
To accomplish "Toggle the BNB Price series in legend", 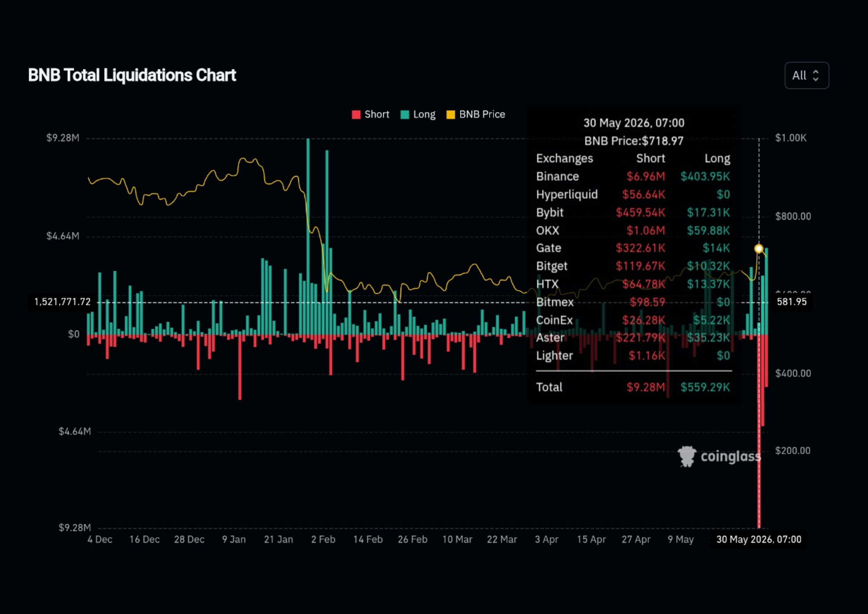I will click(476, 115).
